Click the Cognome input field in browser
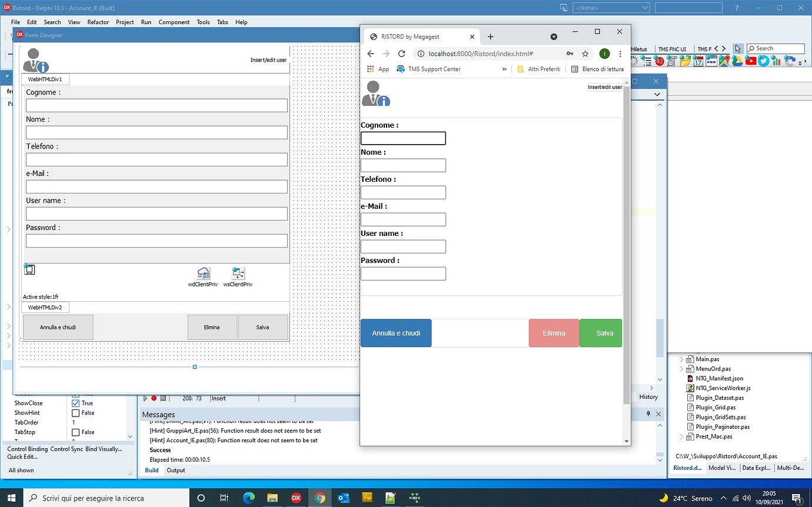This screenshot has height=507, width=812. pos(403,138)
